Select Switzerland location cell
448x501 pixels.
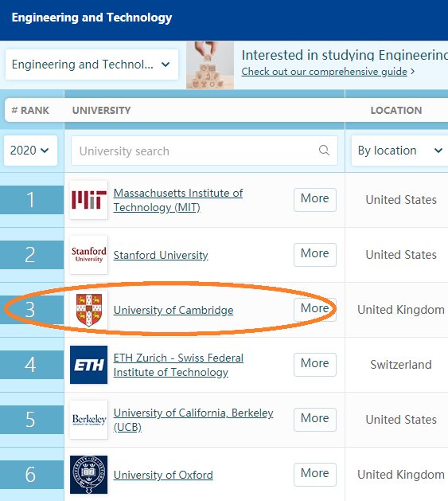tap(401, 365)
